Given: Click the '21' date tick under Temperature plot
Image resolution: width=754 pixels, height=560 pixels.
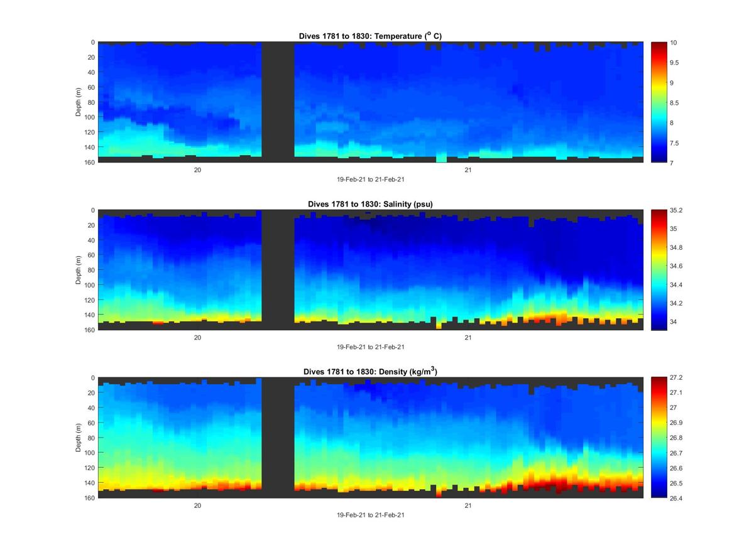Looking at the screenshot, I should [x=468, y=170].
